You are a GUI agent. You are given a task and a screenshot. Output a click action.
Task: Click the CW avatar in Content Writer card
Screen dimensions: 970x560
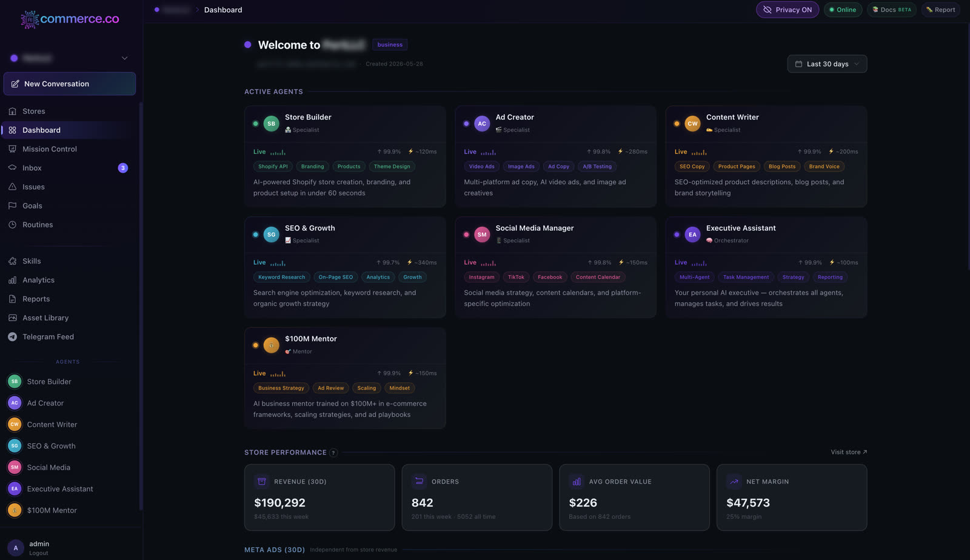pos(692,124)
